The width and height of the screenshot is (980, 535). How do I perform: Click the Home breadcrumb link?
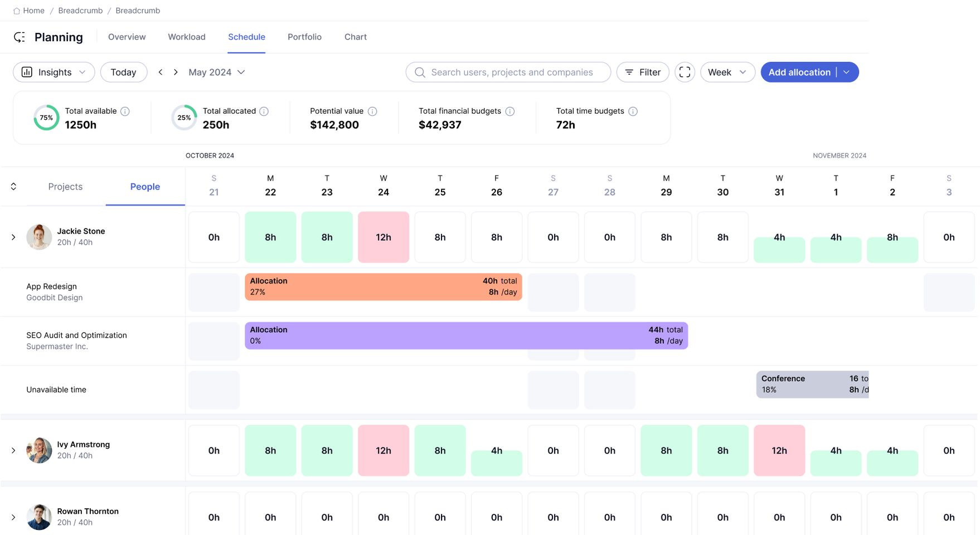(29, 11)
